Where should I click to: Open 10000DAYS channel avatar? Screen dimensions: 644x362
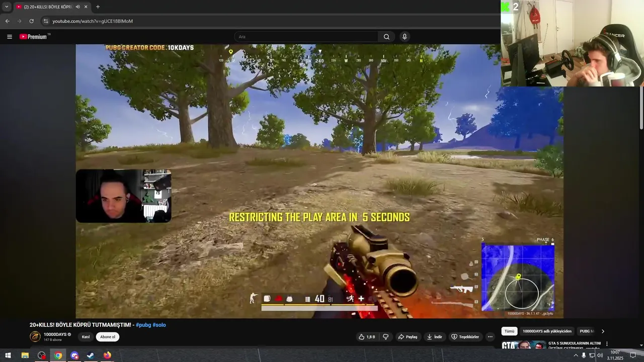[35, 336]
